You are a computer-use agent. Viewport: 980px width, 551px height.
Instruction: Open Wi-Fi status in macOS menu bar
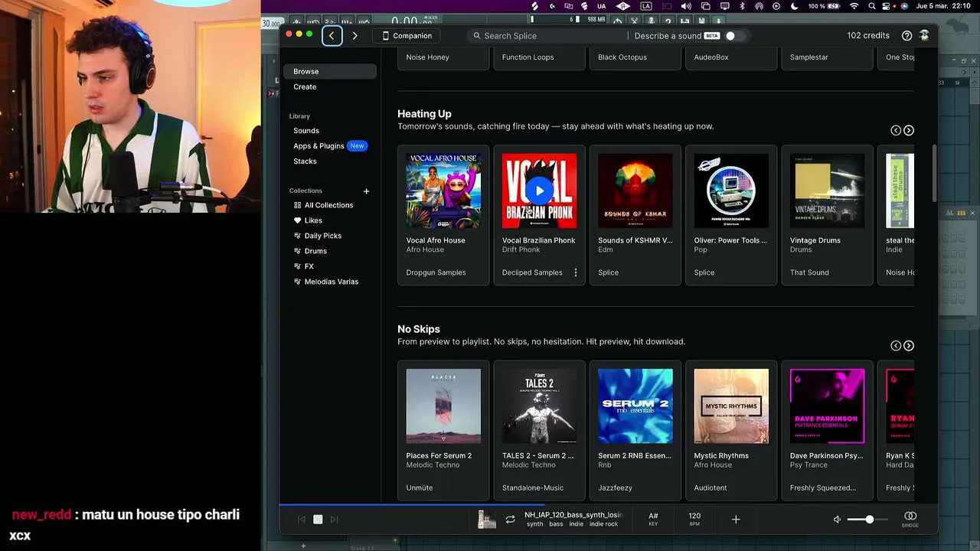click(854, 6)
